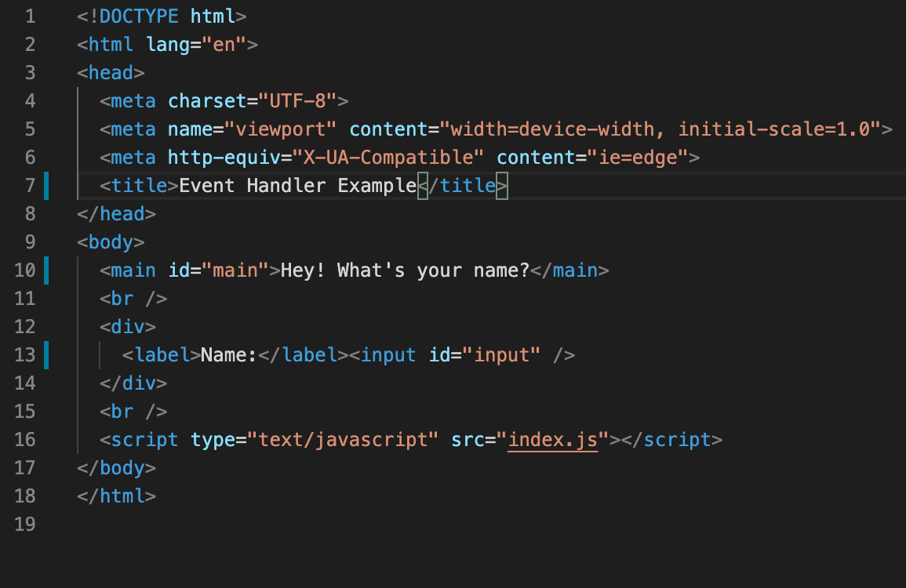Screen dimensions: 906x588
Task: Click line number 1 in the gutter
Action: [x=30, y=16]
